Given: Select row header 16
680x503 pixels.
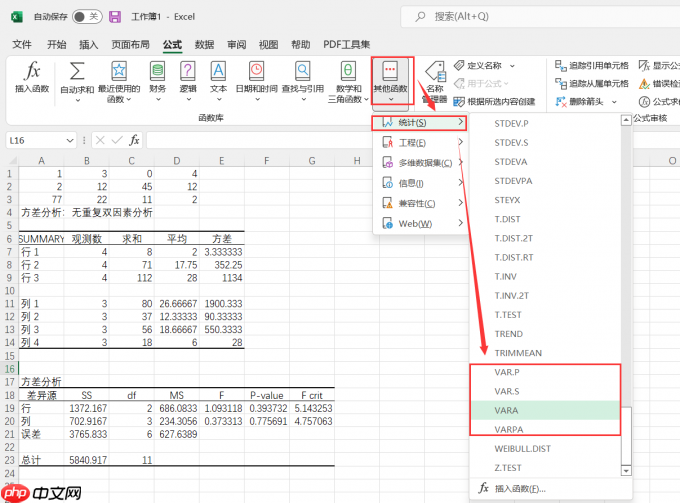Looking at the screenshot, I should coord(10,369).
